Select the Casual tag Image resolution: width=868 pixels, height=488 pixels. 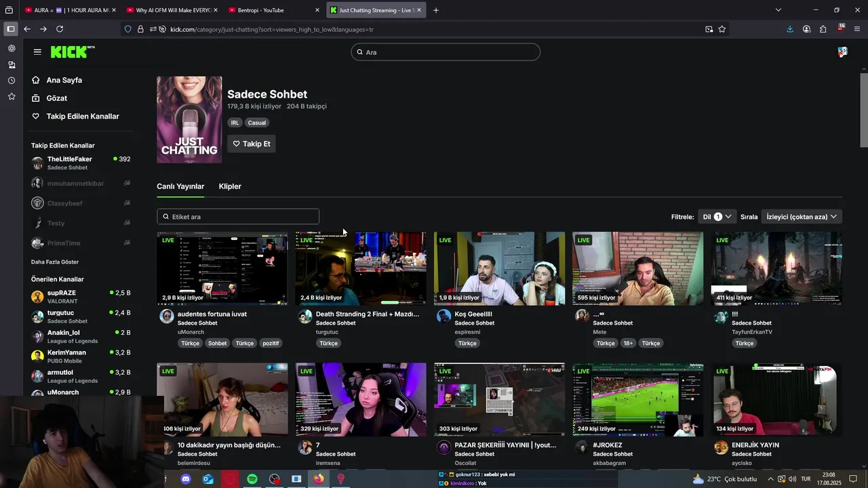[x=257, y=123]
